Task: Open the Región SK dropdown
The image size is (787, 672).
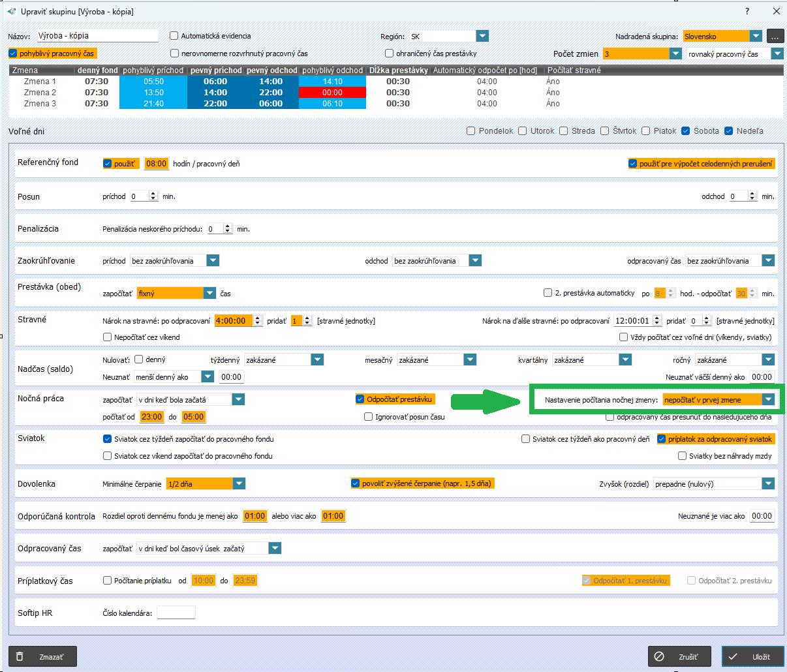Action: tap(482, 37)
